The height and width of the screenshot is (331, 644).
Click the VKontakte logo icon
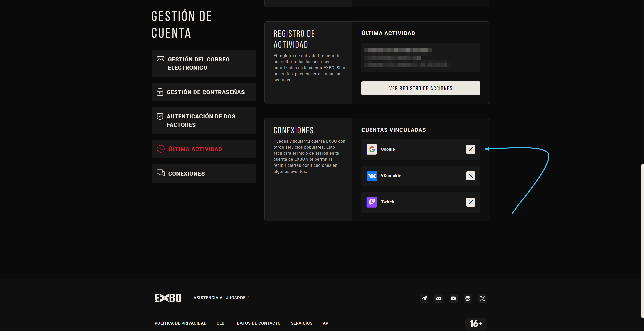click(372, 176)
